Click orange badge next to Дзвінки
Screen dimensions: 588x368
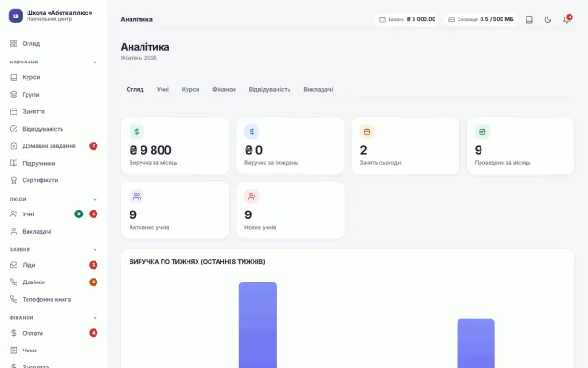click(94, 282)
